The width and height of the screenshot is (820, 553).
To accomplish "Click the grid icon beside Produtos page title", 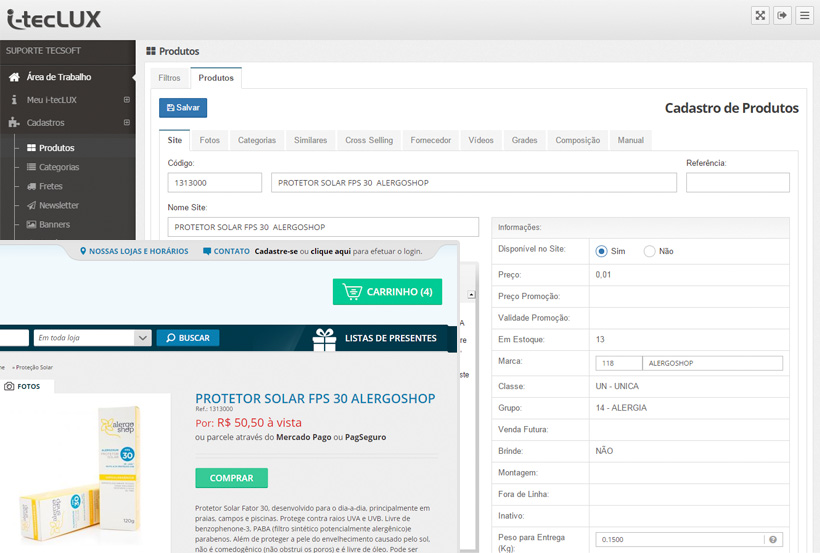I will [151, 51].
